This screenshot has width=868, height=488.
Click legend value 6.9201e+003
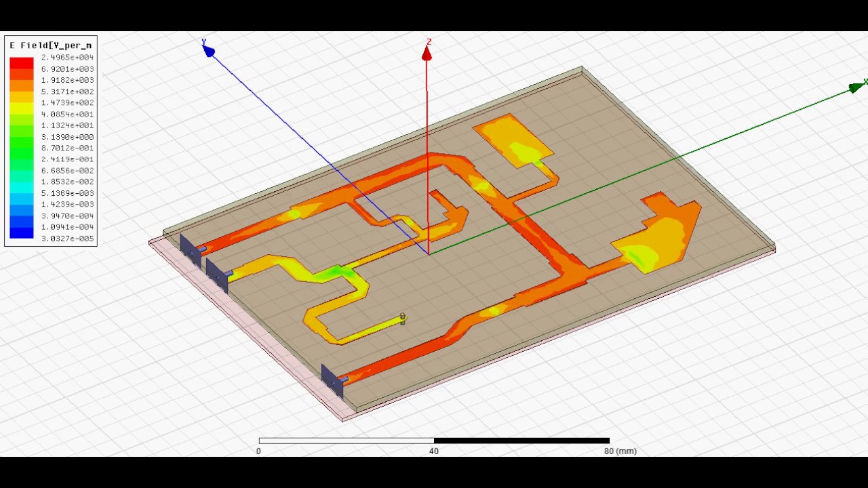coord(67,69)
